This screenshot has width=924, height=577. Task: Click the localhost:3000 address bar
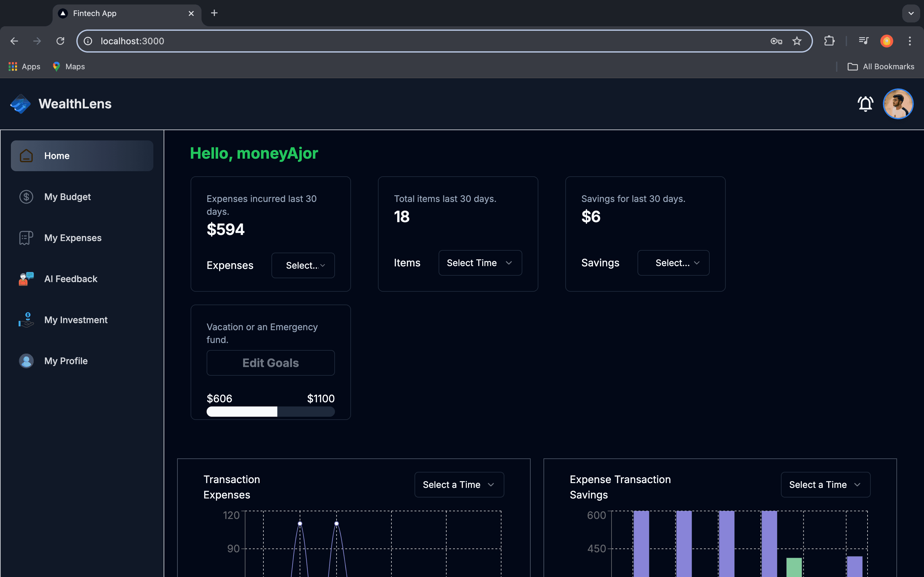[420, 41]
